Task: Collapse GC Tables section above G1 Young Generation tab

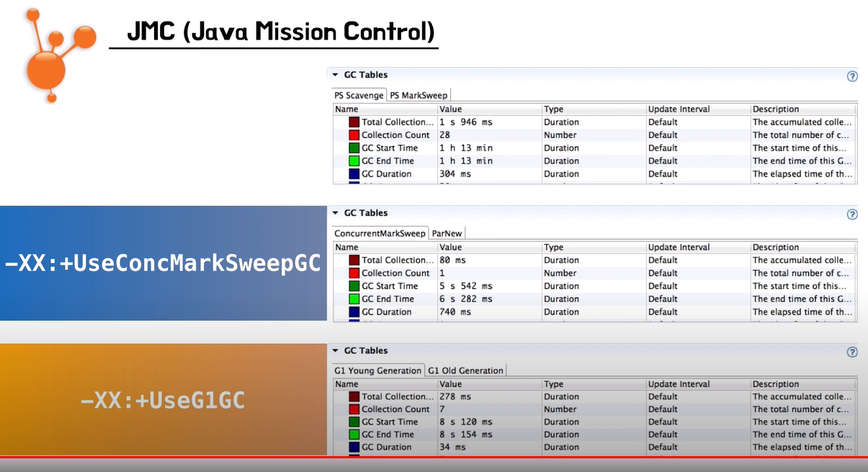Action: click(335, 351)
